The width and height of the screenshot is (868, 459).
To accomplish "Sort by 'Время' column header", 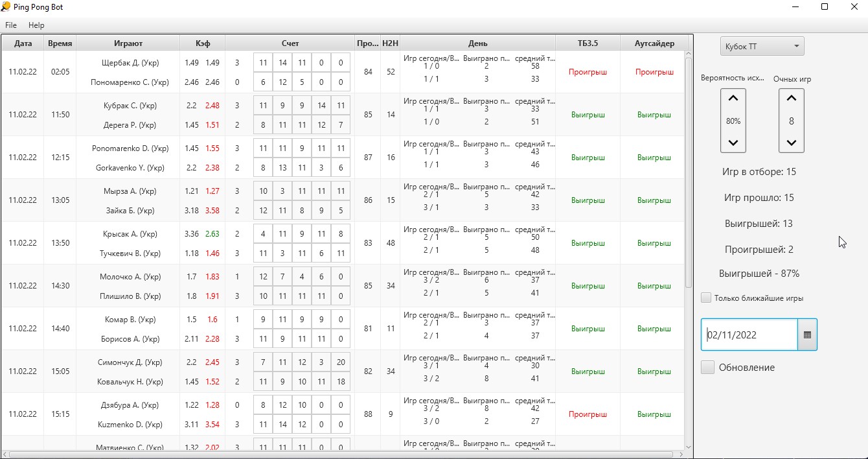I will pyautogui.click(x=60, y=43).
